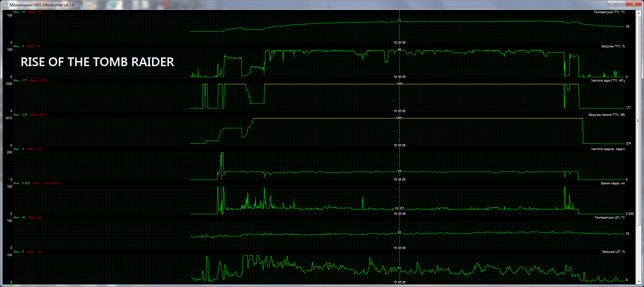Click the vertical scrollbar thumb
The height and width of the screenshot is (287, 644).
638,121
